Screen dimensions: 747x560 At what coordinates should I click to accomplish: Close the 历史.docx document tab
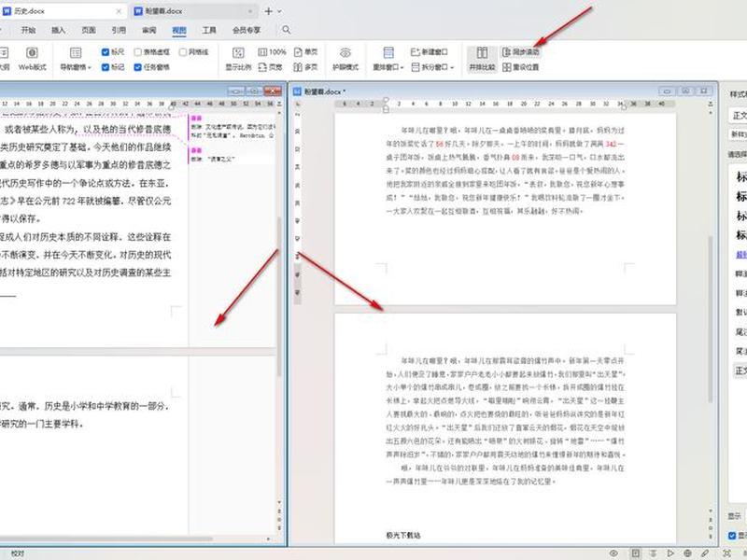119,11
